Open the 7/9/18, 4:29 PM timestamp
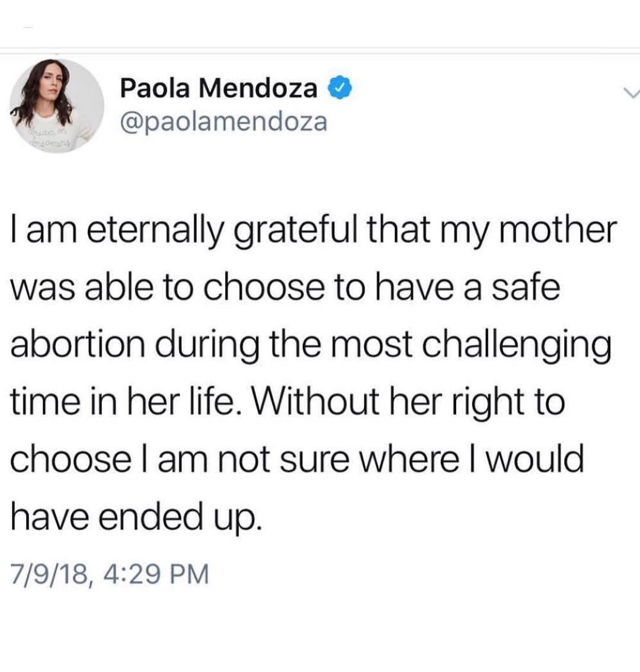 click(x=110, y=574)
